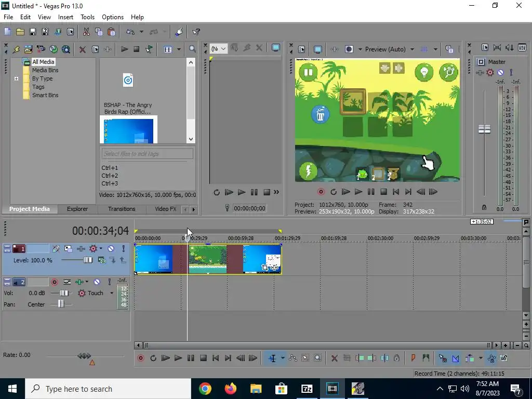Switch to the Transitions tab
Image resolution: width=532 pixels, height=399 pixels.
click(122, 209)
